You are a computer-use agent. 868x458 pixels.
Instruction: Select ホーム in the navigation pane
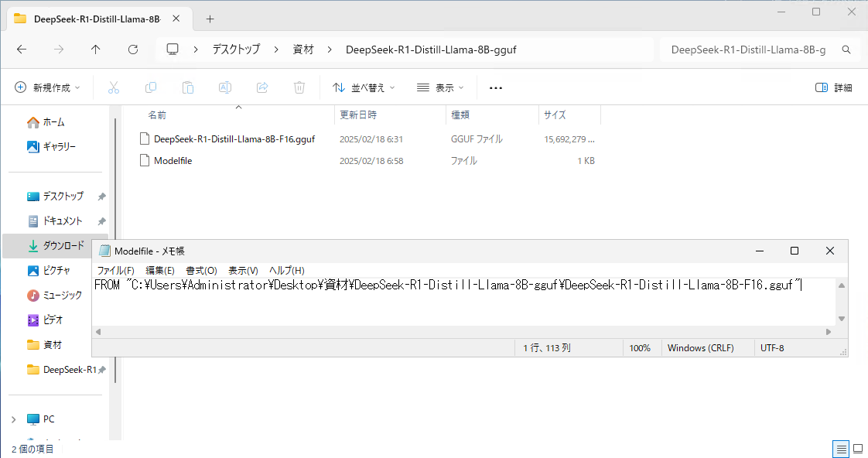click(x=53, y=121)
